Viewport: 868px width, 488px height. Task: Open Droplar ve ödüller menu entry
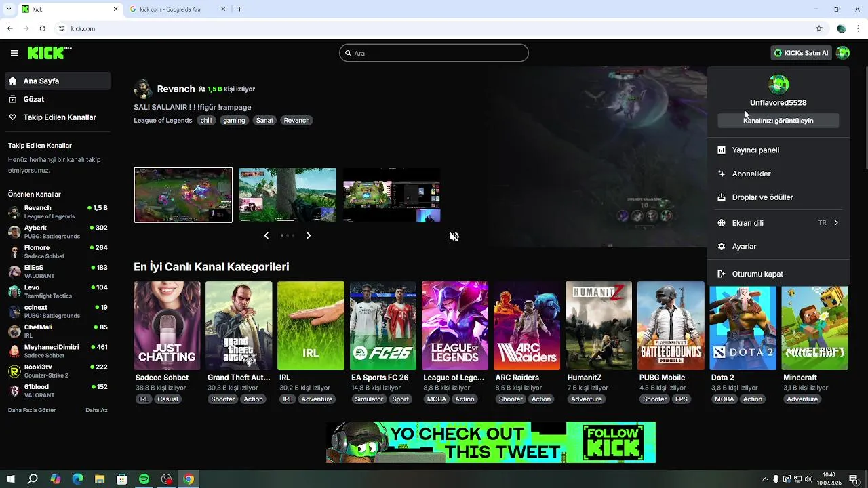click(x=778, y=197)
